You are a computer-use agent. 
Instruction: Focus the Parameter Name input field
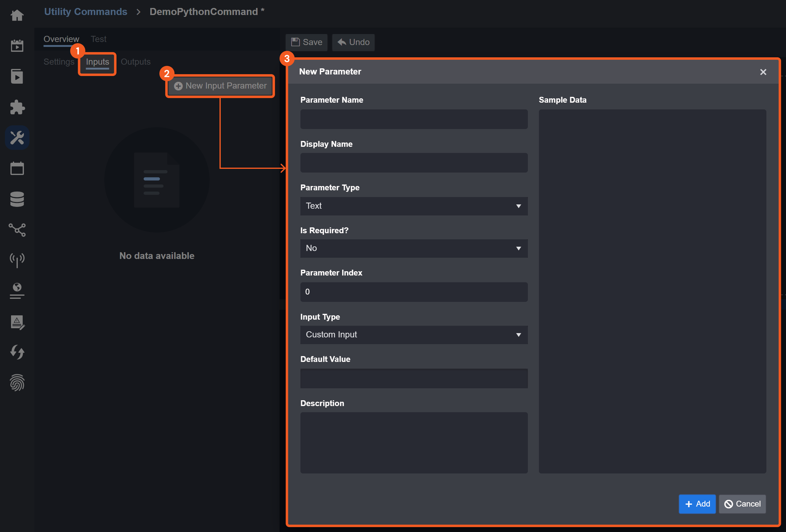[414, 119]
